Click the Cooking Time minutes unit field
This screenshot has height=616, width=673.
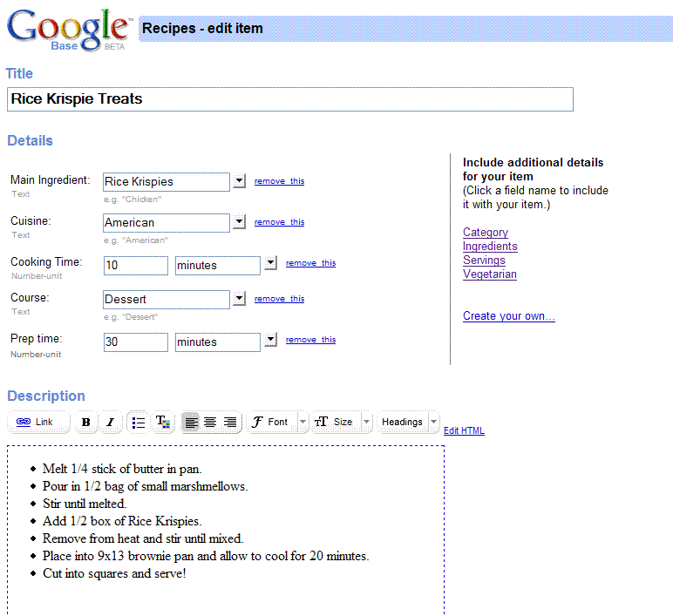click(218, 266)
